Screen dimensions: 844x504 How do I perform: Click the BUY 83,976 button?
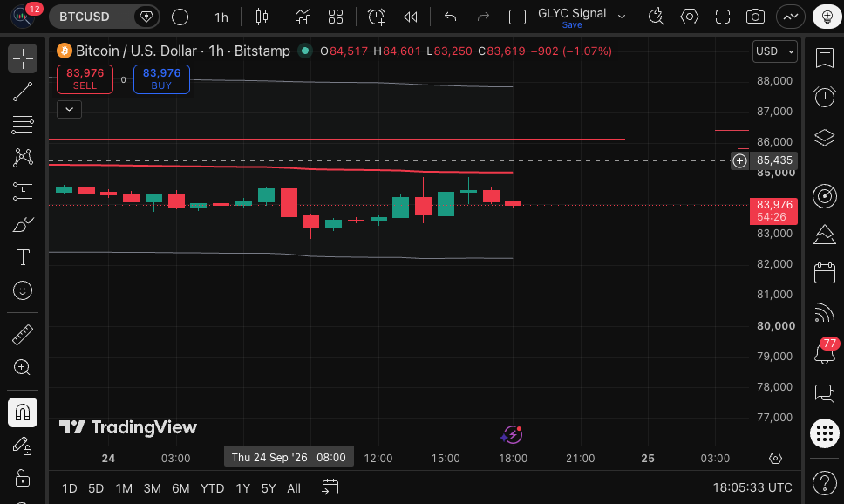pos(161,79)
